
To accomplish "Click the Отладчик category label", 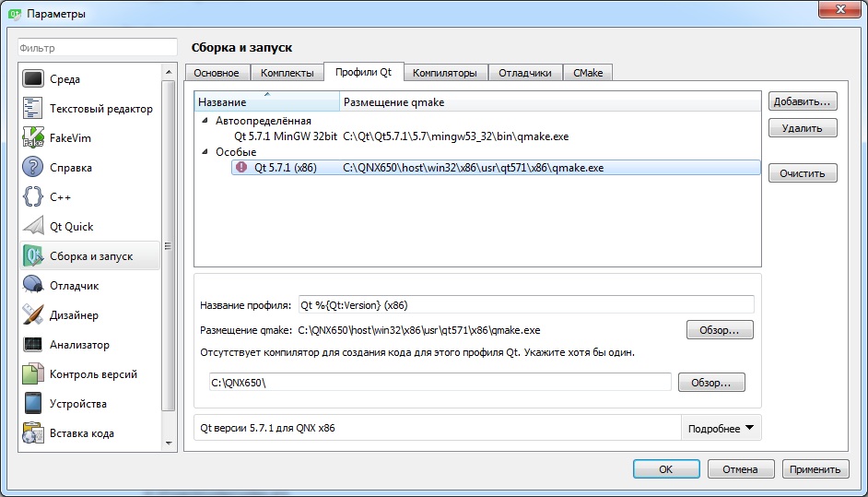I will pos(75,285).
